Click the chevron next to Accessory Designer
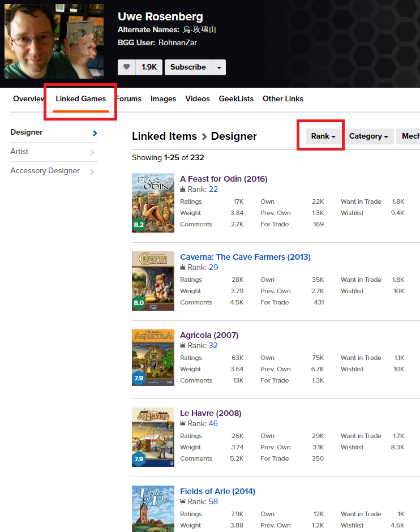 point(92,171)
